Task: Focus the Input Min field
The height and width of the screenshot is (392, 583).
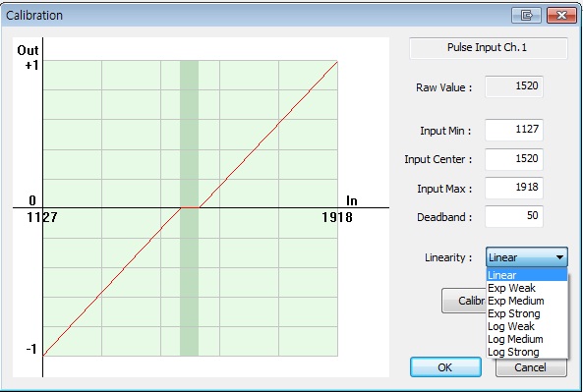Action: pyautogui.click(x=514, y=130)
